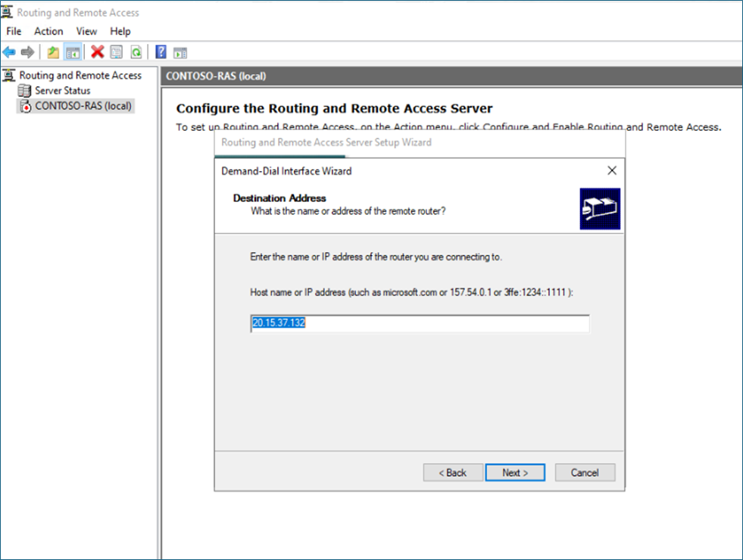
Task: Open the Action menu
Action: coord(48,31)
